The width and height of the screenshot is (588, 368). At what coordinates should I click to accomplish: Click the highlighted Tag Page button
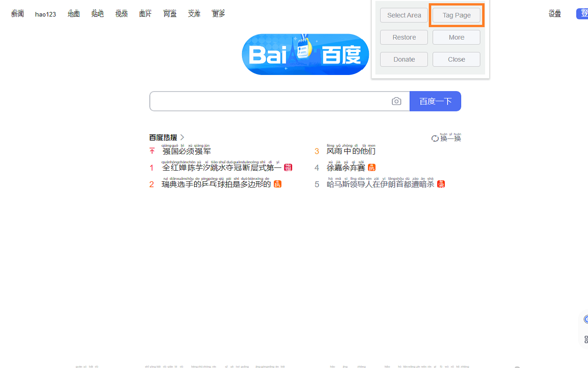pyautogui.click(x=456, y=15)
